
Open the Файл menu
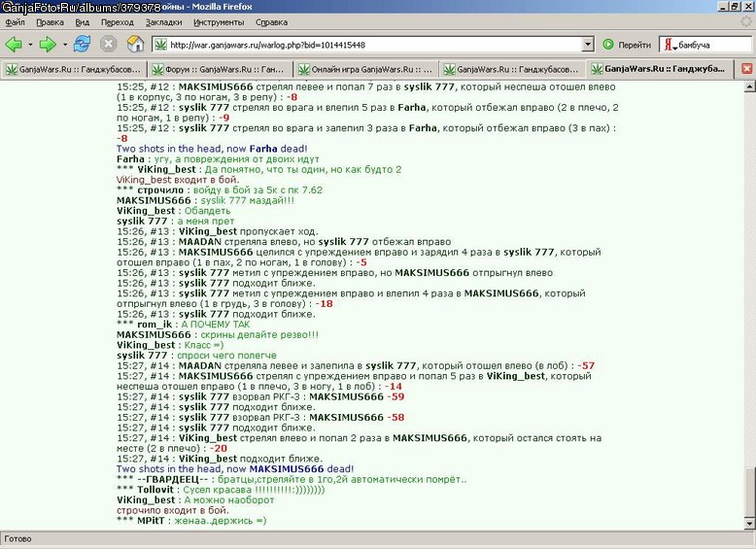(15, 22)
